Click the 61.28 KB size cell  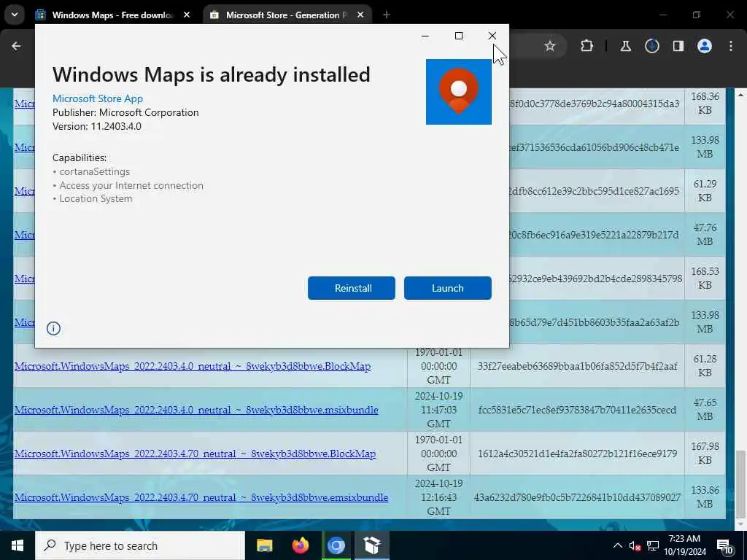(705, 366)
